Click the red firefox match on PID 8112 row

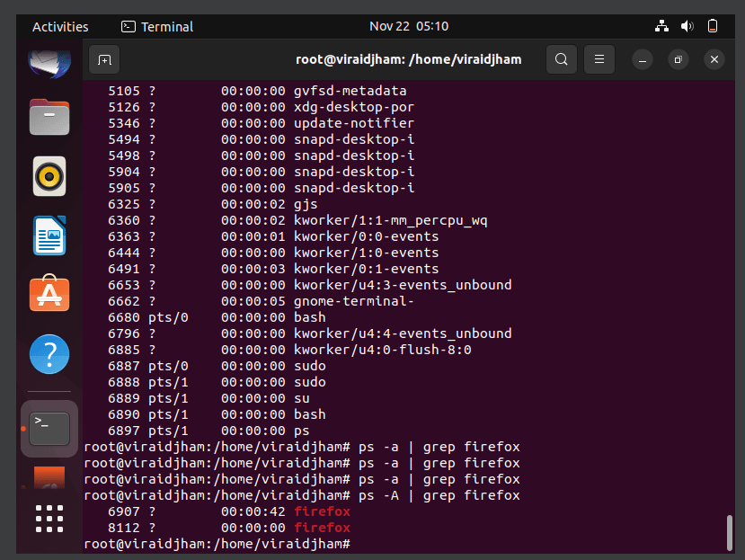[322, 528]
